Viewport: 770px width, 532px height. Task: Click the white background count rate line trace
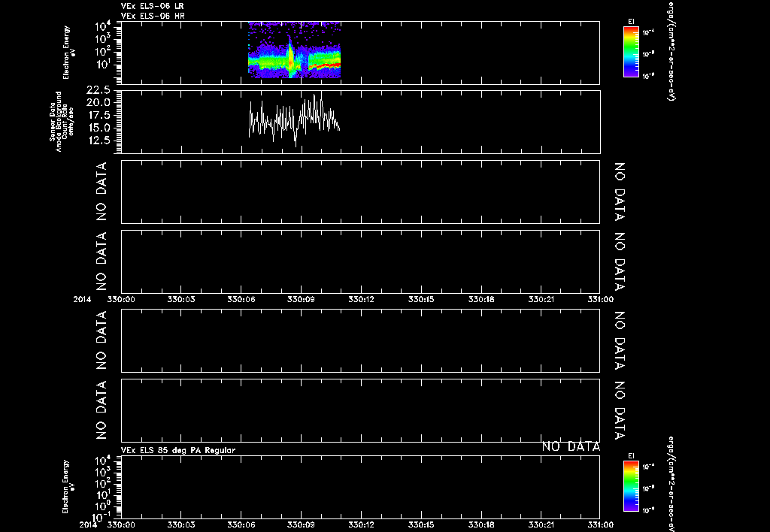(x=294, y=119)
